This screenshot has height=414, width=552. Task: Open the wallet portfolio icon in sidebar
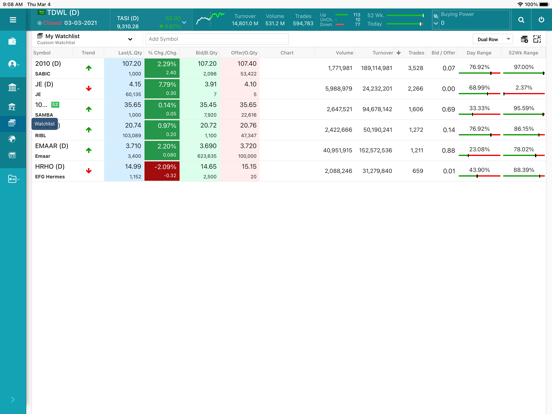12,42
